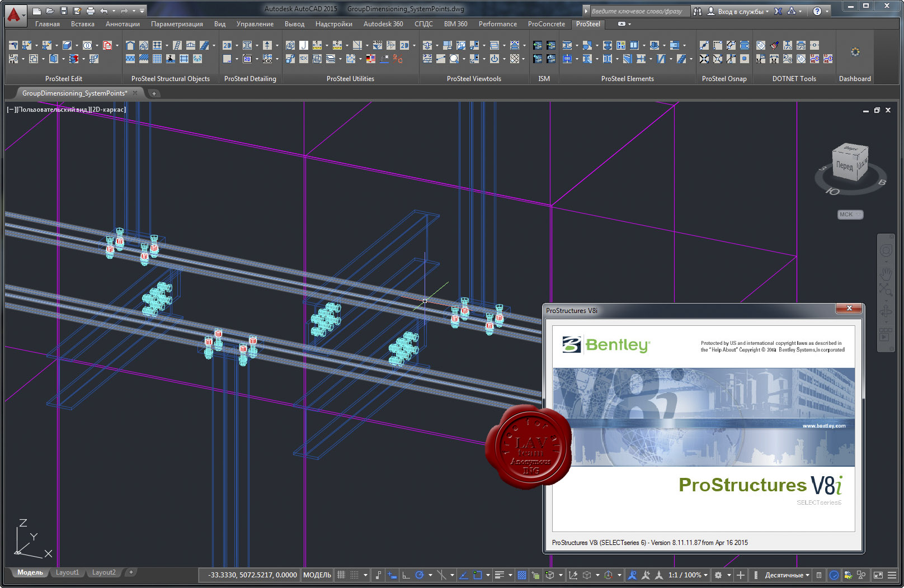
Task: Open the Аннотации ribbon tab
Action: coord(123,24)
